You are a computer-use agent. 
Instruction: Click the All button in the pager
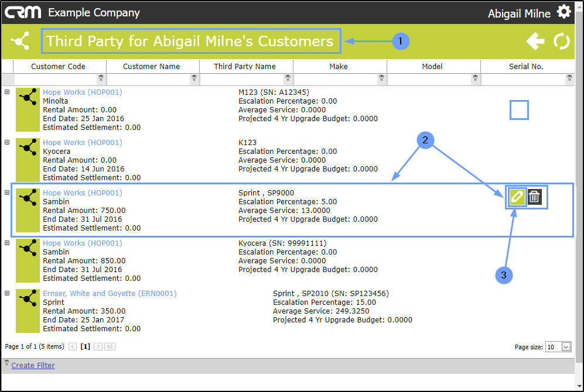(110, 346)
